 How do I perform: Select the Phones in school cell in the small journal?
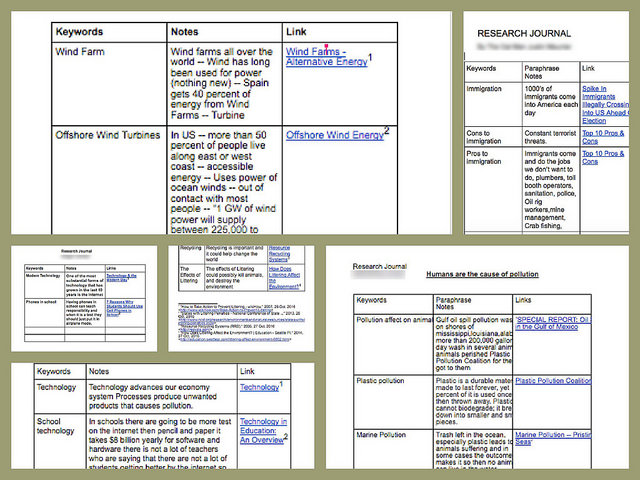pos(44,313)
